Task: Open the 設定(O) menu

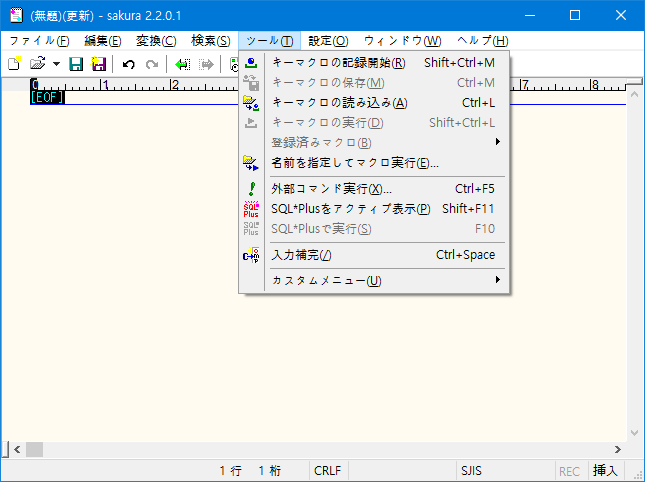Action: point(328,41)
